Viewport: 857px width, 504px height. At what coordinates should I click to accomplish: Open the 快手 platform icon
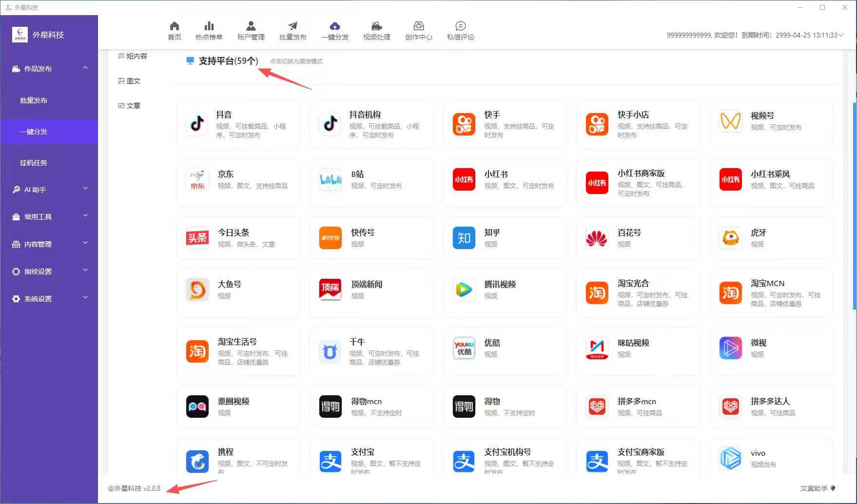pyautogui.click(x=464, y=124)
